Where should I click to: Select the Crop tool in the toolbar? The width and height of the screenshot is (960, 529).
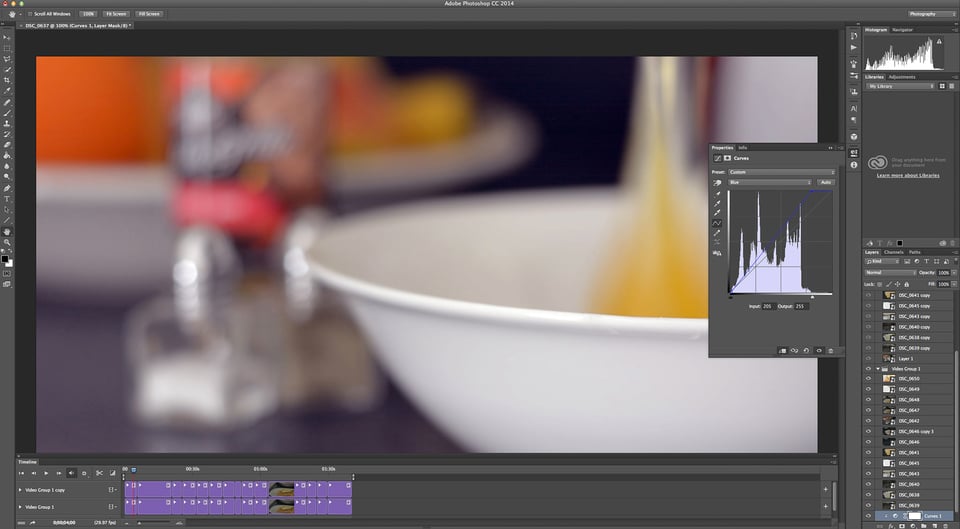pyautogui.click(x=7, y=80)
